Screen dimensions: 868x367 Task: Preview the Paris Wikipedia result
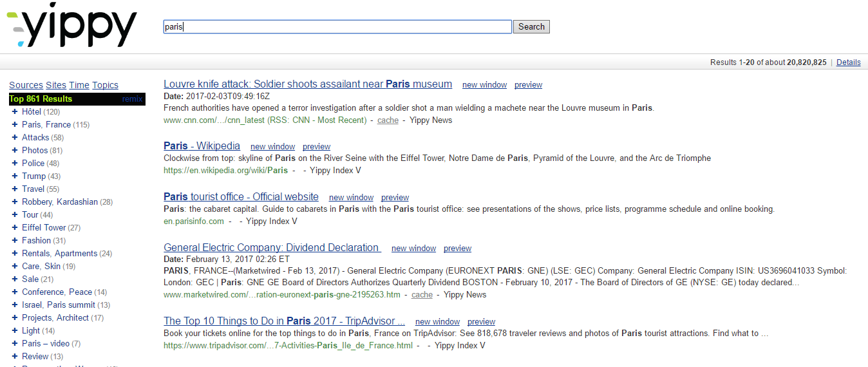click(316, 147)
